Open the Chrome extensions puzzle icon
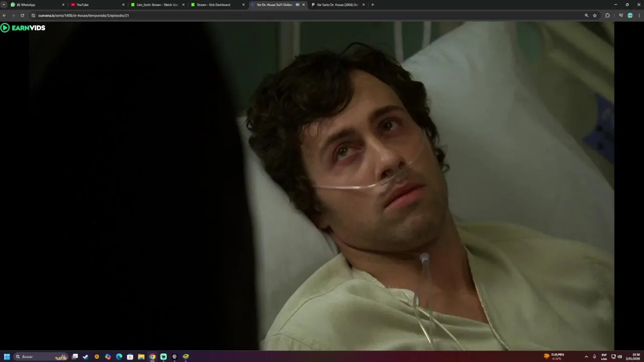644x362 pixels. [x=607, y=16]
